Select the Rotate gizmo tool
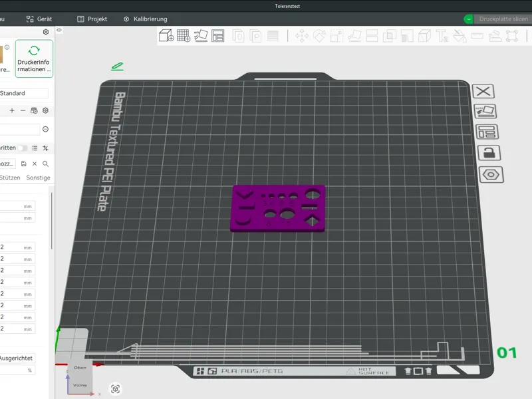532x399 pixels. pos(319,36)
